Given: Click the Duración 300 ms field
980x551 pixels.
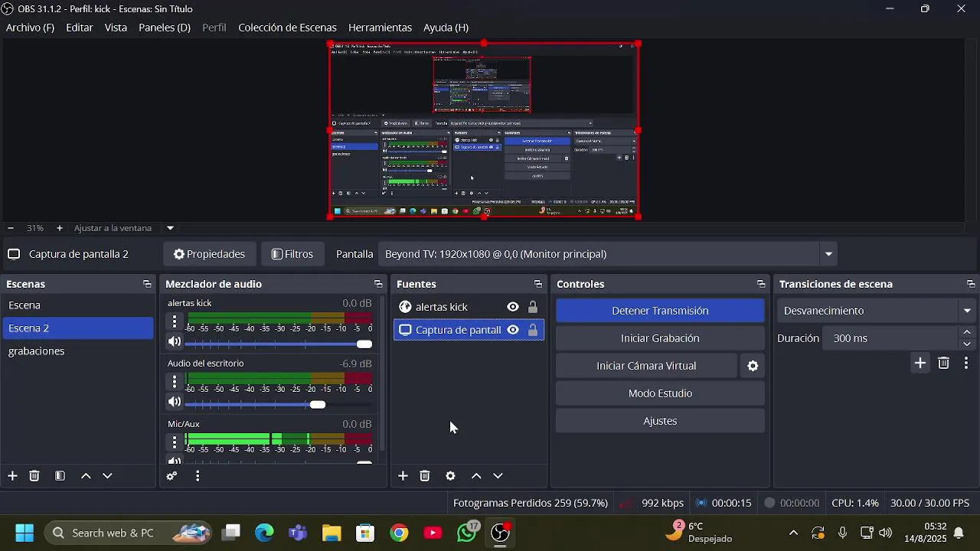Looking at the screenshot, I should (890, 338).
